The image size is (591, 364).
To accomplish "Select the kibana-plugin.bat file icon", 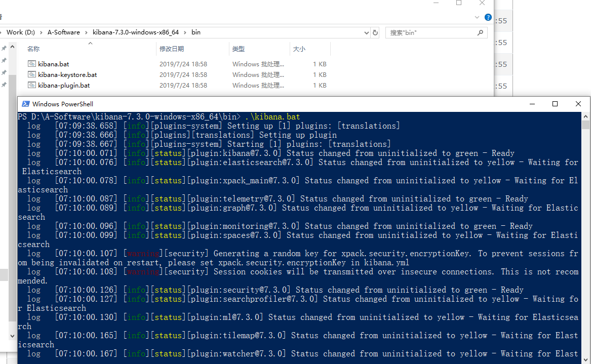I will (32, 85).
